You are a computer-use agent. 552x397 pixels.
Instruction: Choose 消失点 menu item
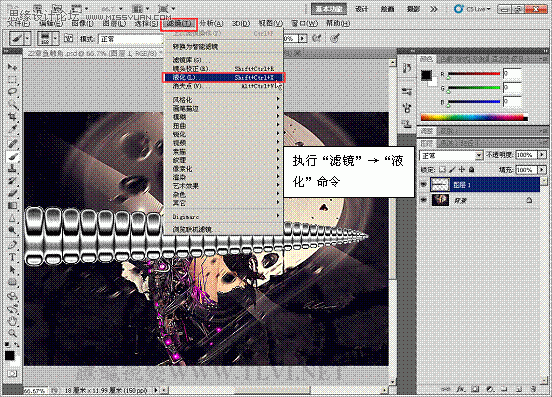[x=225, y=86]
